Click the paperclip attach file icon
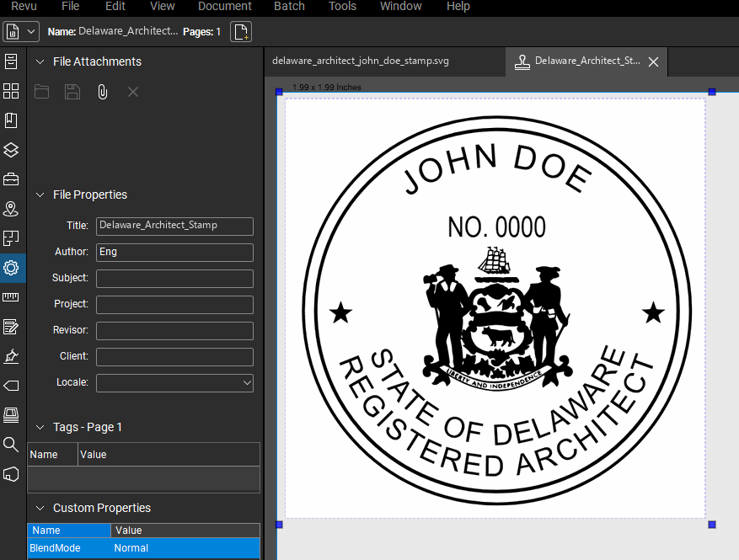This screenshot has width=739, height=560. click(102, 92)
